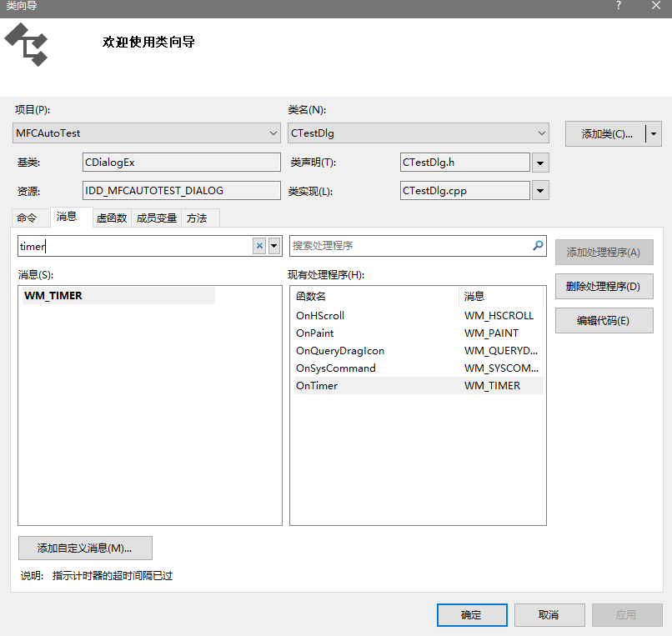The height and width of the screenshot is (636, 672).
Task: Click the 删除处理程序(D) button
Action: (x=604, y=287)
